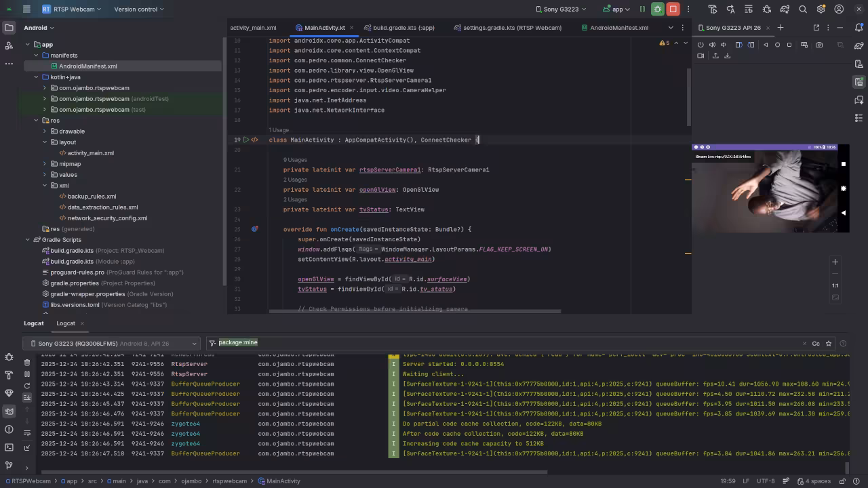Open the Version control menu
868x488 pixels.
139,9
